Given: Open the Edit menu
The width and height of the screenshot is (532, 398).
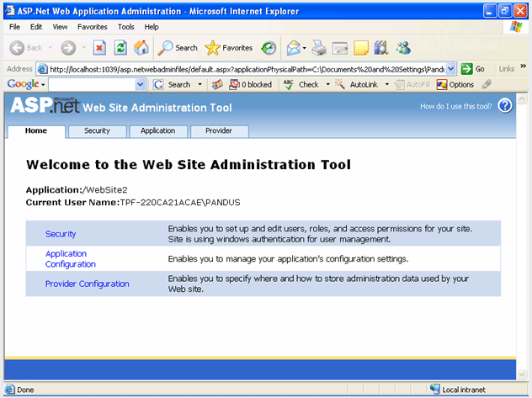Looking at the screenshot, I should [x=36, y=27].
